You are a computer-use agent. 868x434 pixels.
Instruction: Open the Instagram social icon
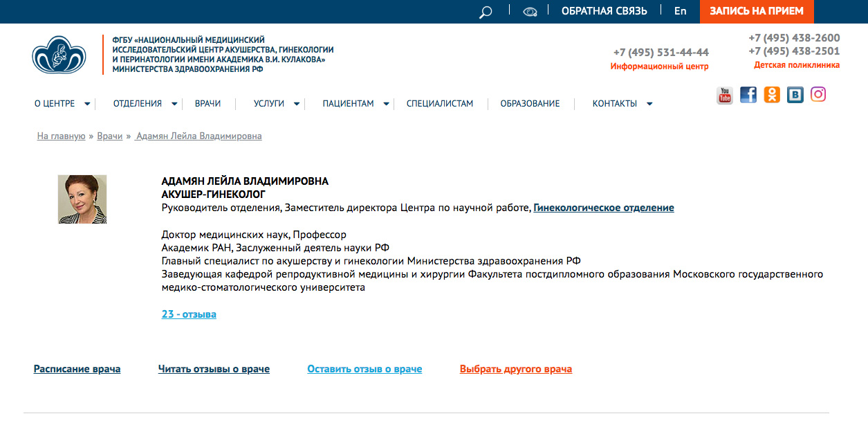click(818, 94)
